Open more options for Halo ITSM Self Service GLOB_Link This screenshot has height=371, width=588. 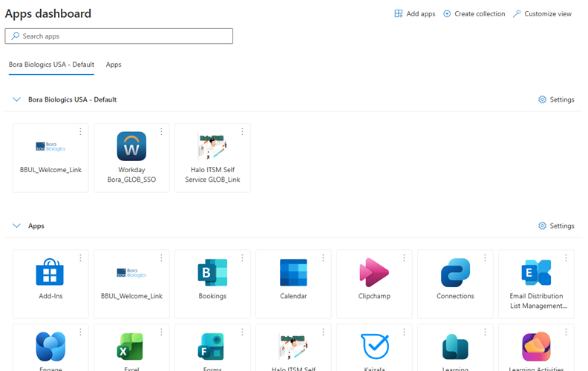tap(242, 131)
